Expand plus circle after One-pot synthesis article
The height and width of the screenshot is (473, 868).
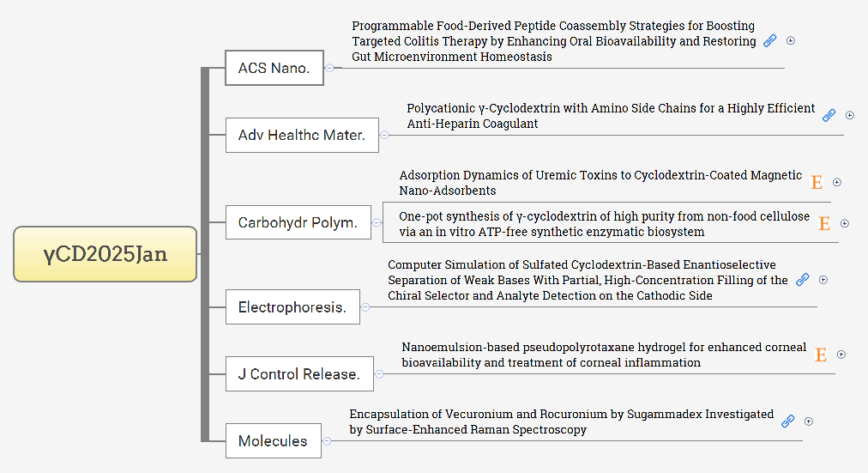click(x=845, y=223)
